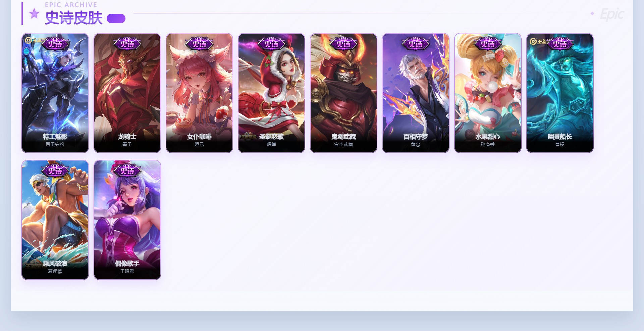Click the purple star icon beside 史诗皮肤

click(x=34, y=14)
